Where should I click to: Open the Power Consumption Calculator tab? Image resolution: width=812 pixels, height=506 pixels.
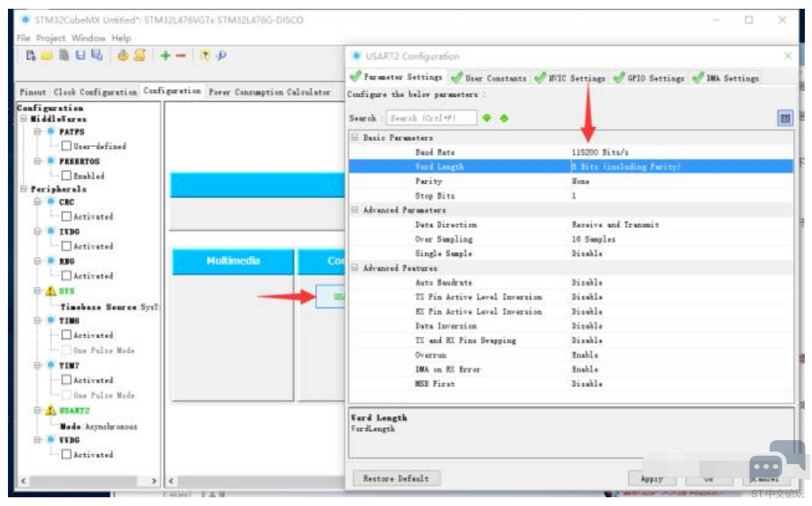[269, 91]
